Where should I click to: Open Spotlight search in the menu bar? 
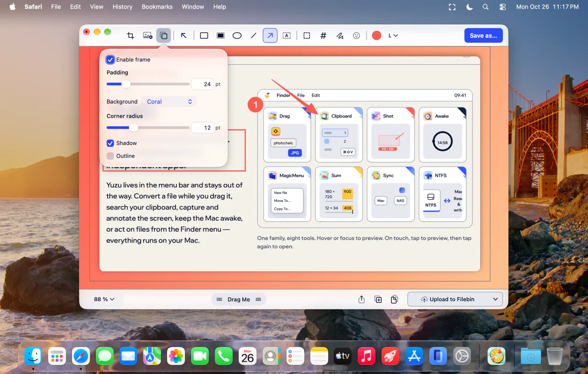(486, 6)
